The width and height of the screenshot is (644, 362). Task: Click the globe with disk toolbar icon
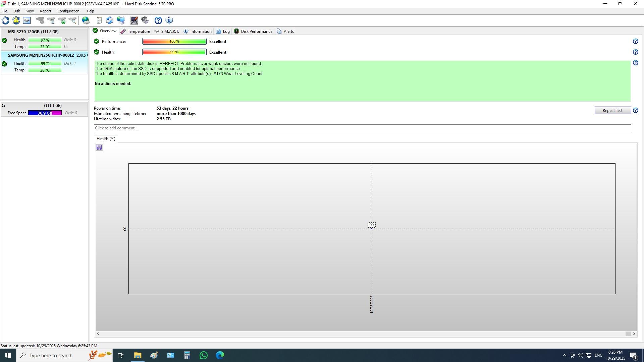pos(86,20)
